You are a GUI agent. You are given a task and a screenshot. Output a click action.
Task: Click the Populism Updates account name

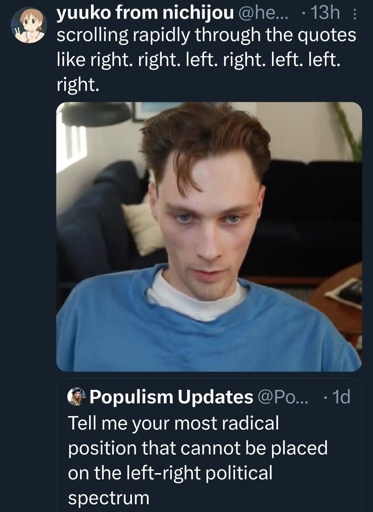(x=171, y=397)
